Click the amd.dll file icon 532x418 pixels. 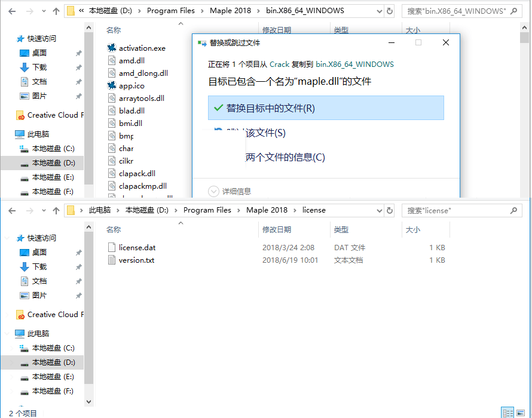pyautogui.click(x=111, y=60)
